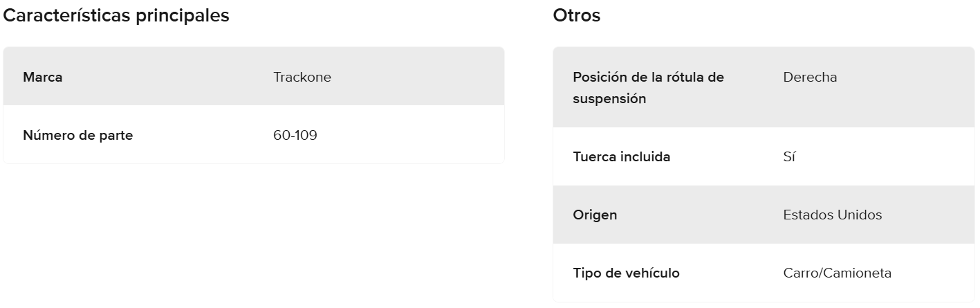Click the 'Estados Unidos' origin value
This screenshot has width=980, height=308.
[833, 215]
